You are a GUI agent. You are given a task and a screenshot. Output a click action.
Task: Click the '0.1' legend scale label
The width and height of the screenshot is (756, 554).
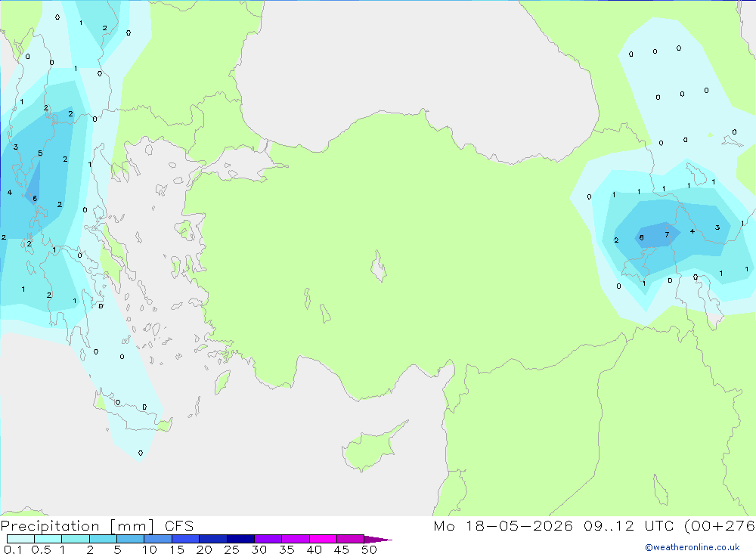pos(13,549)
